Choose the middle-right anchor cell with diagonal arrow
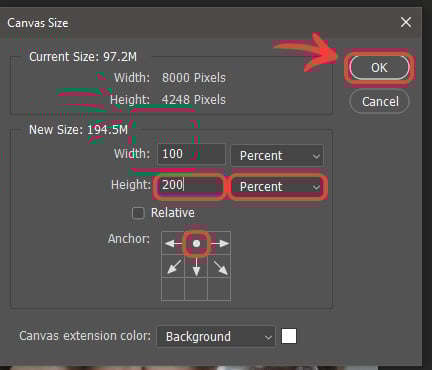 [x=219, y=266]
